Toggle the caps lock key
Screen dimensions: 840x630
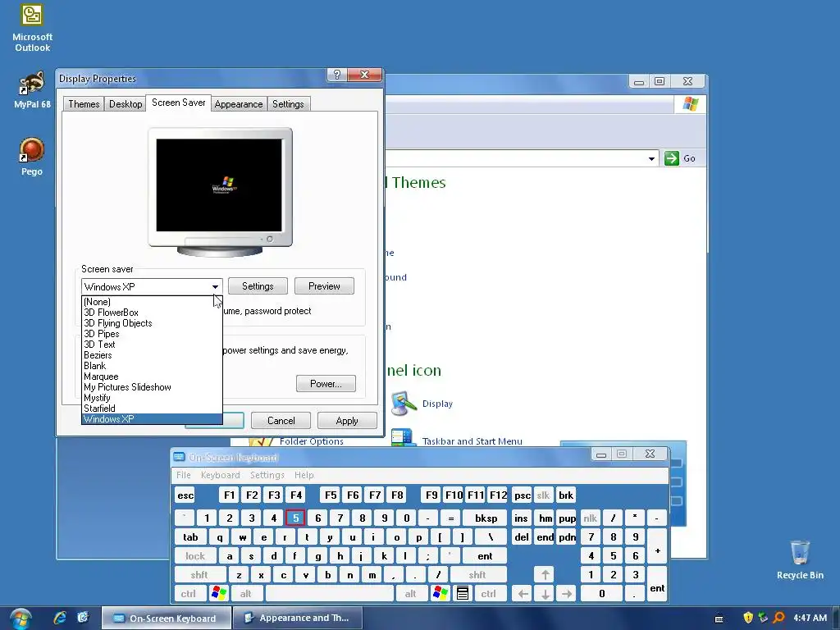tap(195, 556)
